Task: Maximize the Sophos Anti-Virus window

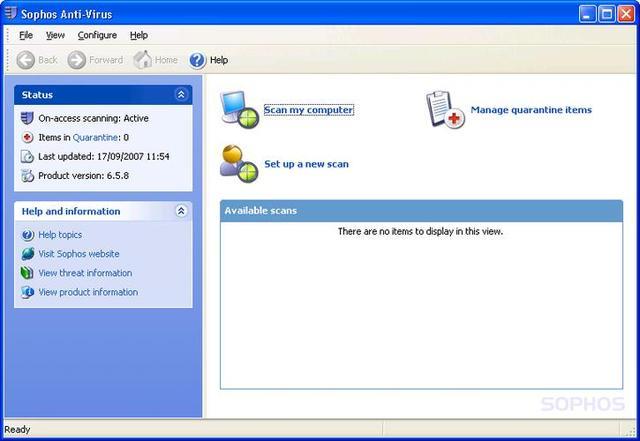Action: tap(607, 13)
